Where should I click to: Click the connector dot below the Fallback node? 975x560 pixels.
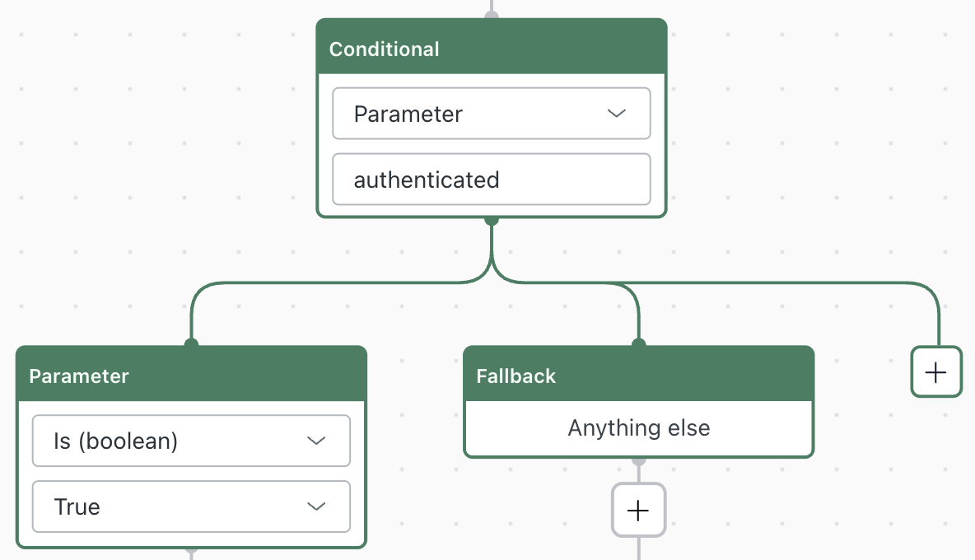point(638,460)
